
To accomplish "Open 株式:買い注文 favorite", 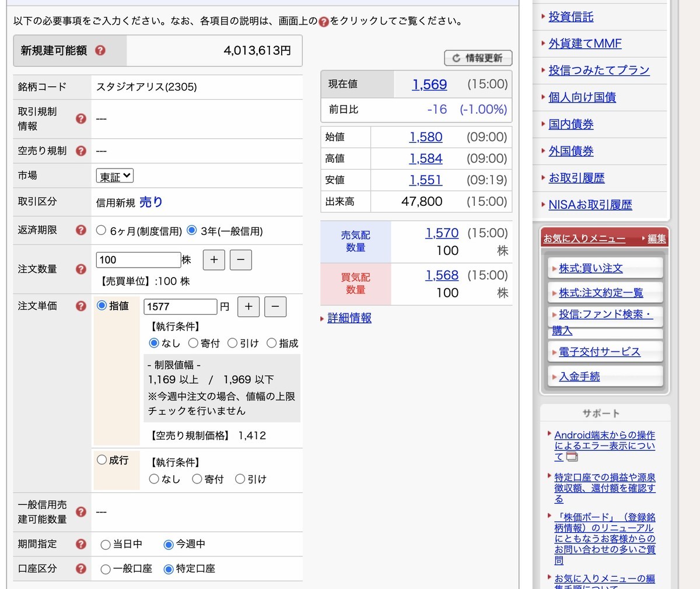I will tap(591, 268).
